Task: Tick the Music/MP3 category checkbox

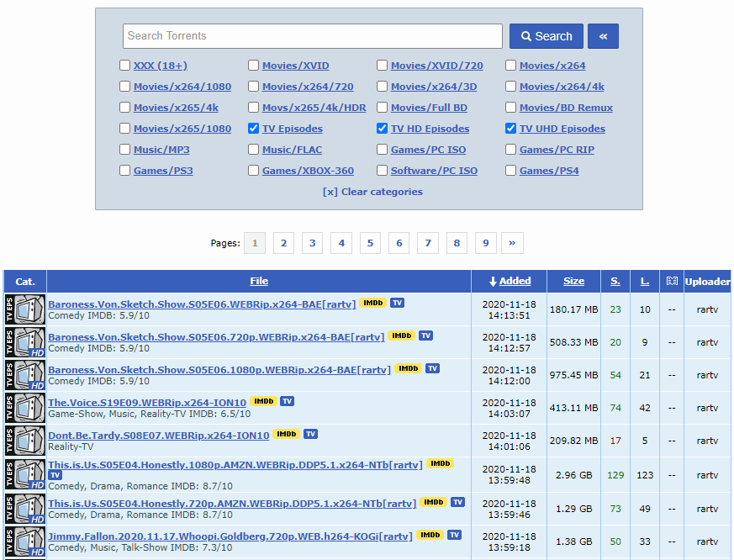Action: pyautogui.click(x=124, y=150)
